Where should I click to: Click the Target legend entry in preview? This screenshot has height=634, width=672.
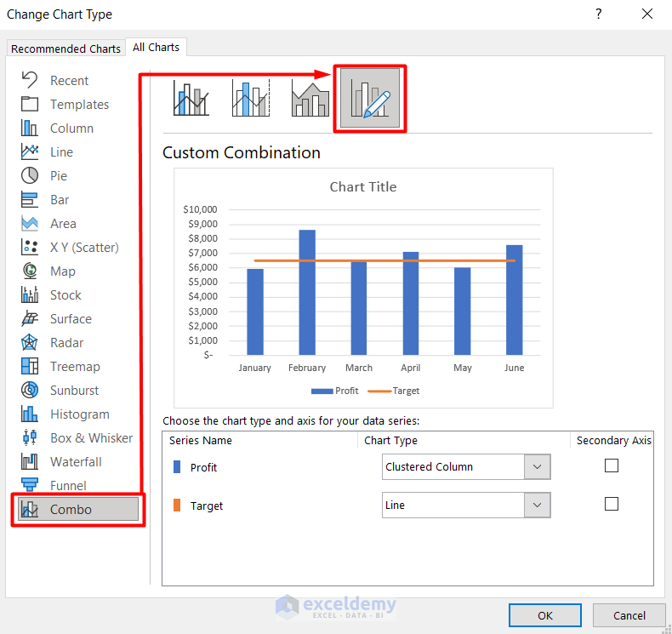point(394,391)
